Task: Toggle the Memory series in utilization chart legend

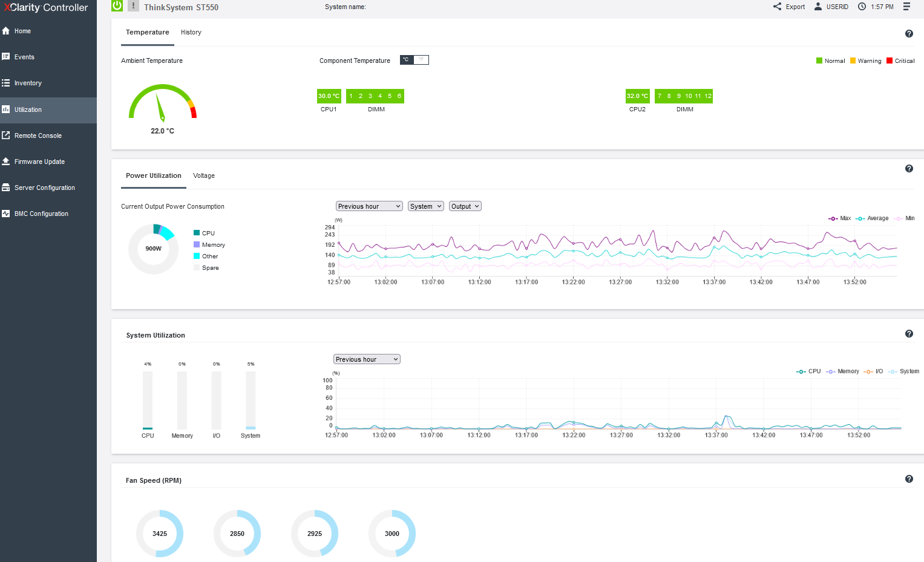Action: point(842,371)
